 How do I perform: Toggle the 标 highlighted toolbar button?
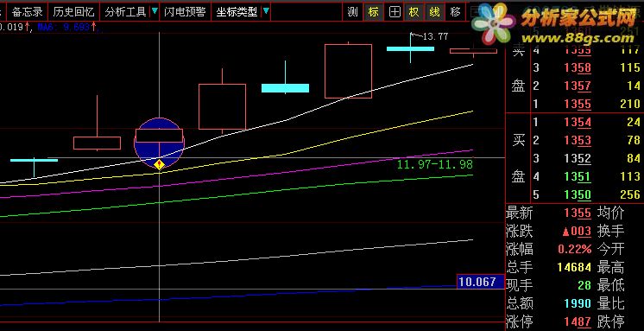[373, 12]
